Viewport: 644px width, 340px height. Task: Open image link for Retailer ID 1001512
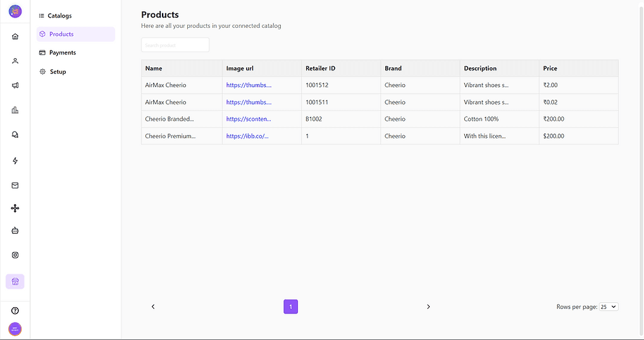[249, 85]
